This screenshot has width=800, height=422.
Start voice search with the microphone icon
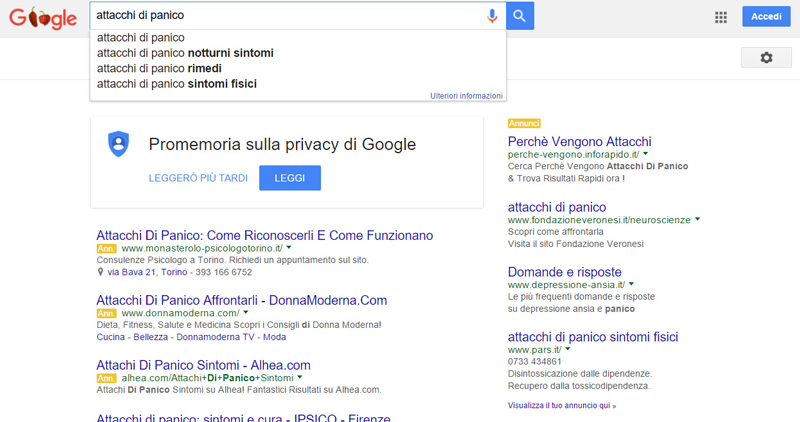coord(492,16)
